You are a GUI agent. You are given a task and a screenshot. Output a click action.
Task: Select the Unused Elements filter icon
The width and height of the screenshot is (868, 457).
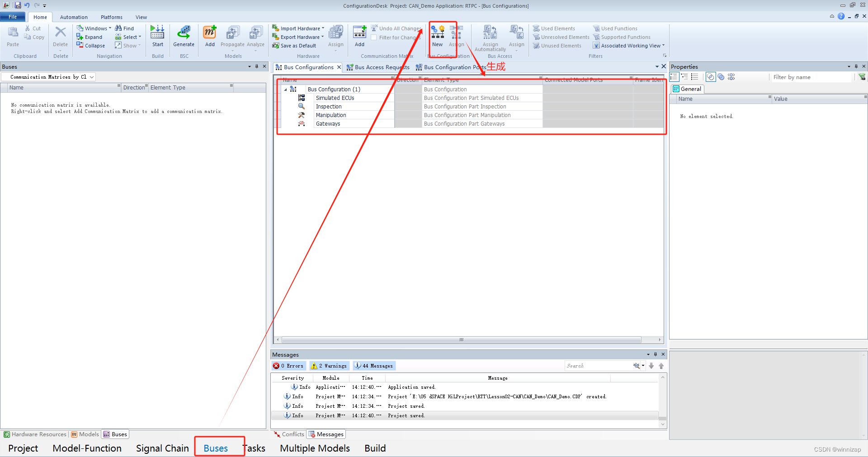pyautogui.click(x=536, y=45)
